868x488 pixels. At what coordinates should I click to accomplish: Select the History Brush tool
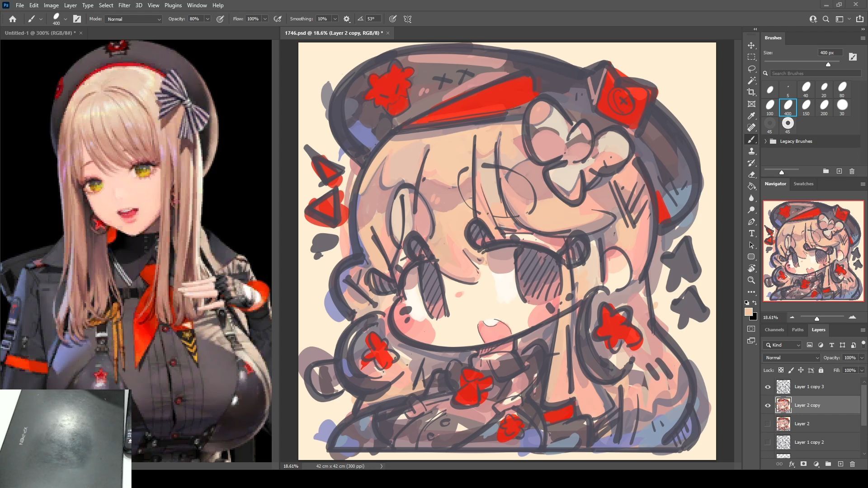(x=751, y=163)
